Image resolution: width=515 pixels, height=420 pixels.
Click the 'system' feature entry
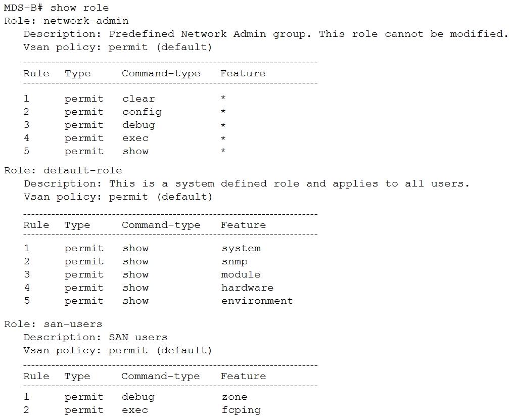point(241,249)
